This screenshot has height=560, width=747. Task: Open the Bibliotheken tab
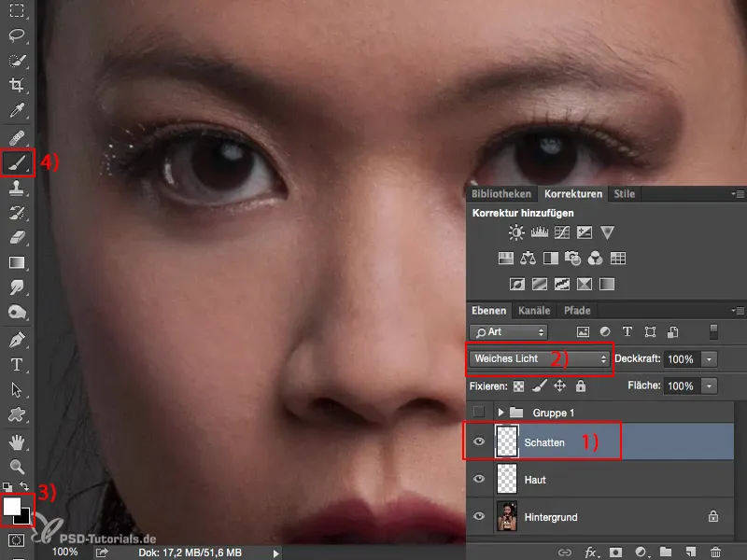tap(501, 194)
